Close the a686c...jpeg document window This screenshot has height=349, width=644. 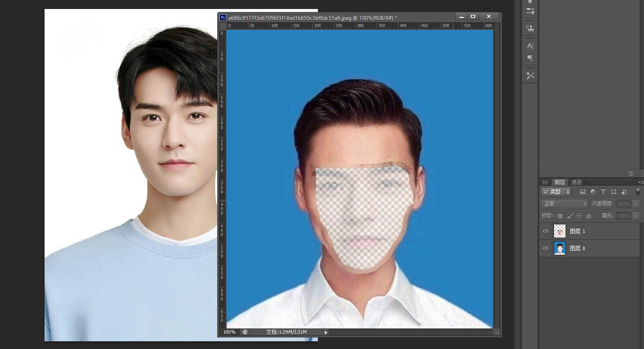(x=489, y=17)
